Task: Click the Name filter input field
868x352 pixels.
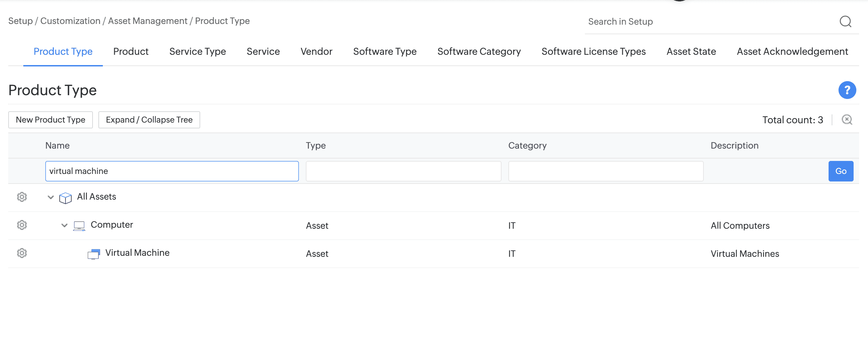Action: click(172, 171)
